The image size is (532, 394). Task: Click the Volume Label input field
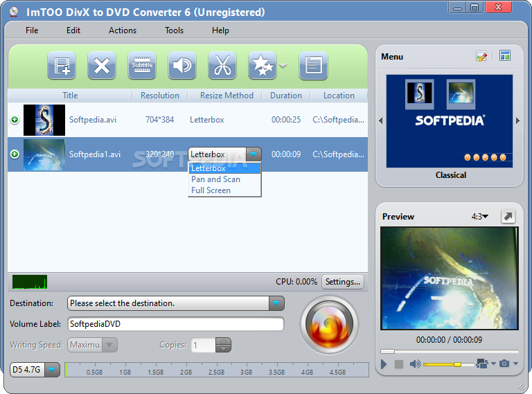point(176,324)
